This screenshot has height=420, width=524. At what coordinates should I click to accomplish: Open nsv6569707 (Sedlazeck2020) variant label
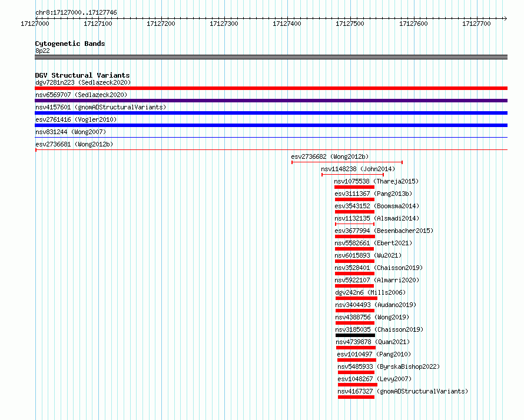(81, 95)
